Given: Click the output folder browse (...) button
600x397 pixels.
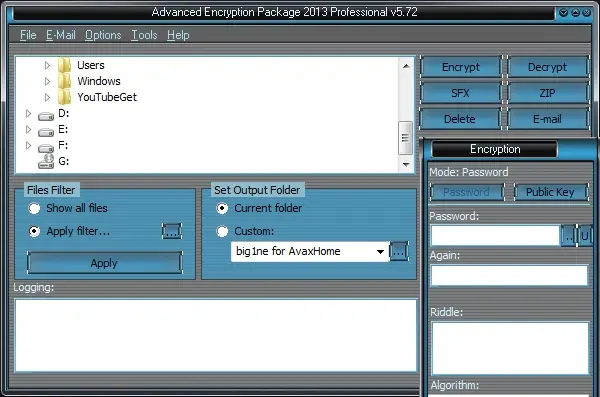Looking at the screenshot, I should point(399,251).
